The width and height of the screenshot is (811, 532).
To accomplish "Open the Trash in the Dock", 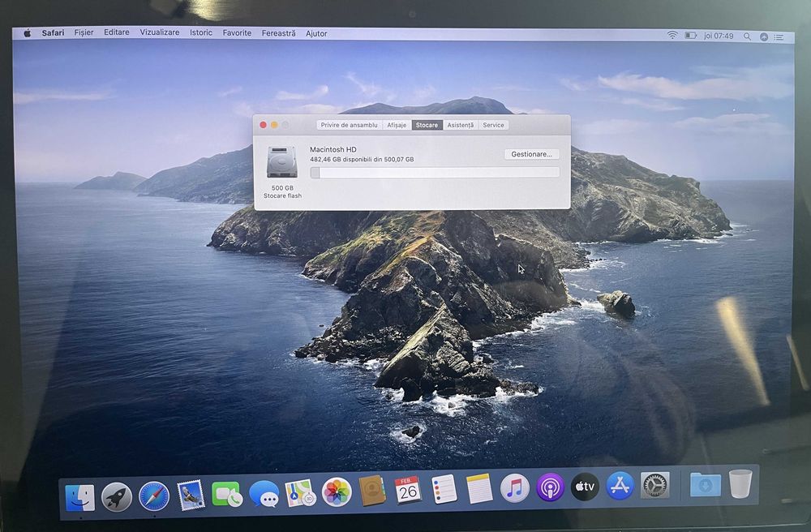I will coord(740,483).
